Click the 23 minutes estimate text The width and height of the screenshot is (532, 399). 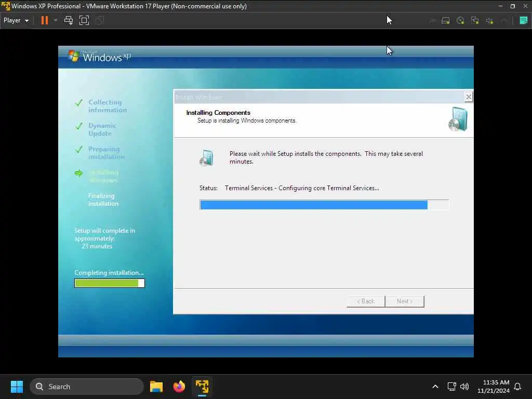97,246
